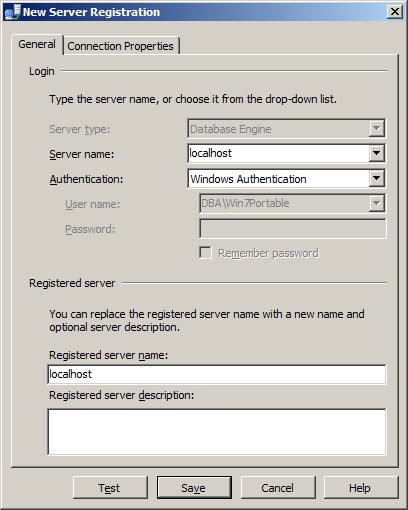408x510 pixels.
Task: Tick the Remember password checkbox
Action: pos(205,253)
